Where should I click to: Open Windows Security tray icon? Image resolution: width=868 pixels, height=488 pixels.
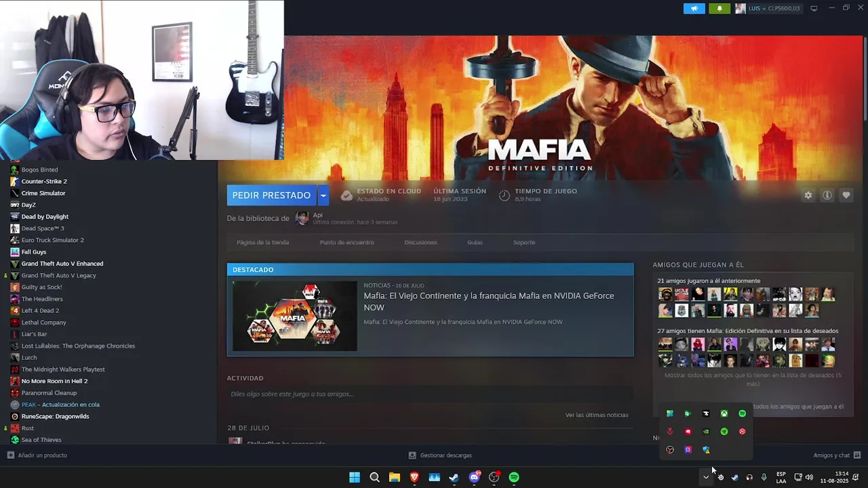(706, 450)
